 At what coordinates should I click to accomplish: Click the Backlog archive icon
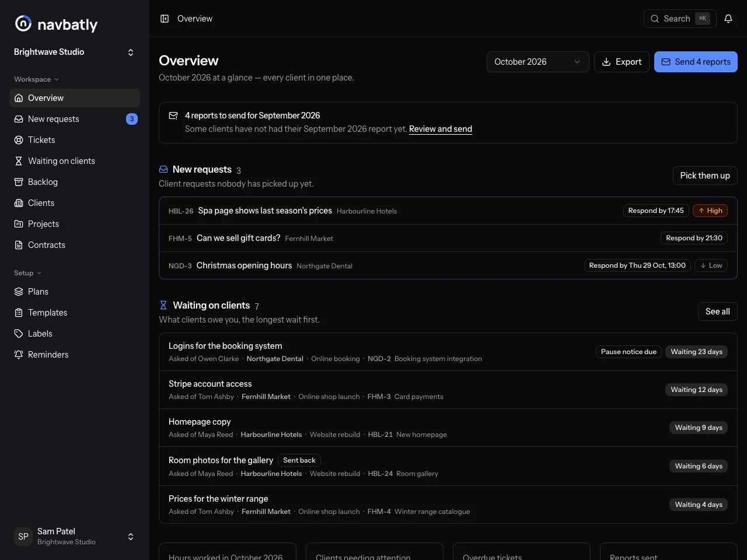(x=19, y=182)
